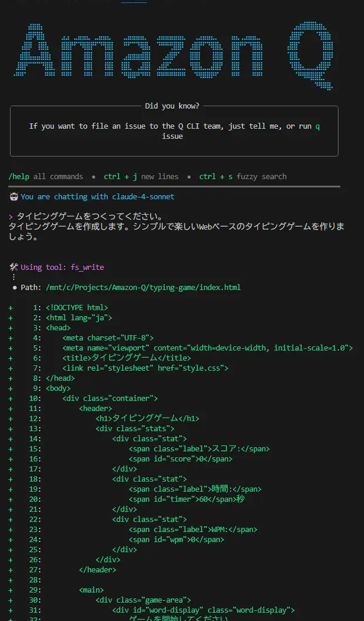
Task: Click line 7 stylesheet link 'style.css'
Action: click(145, 368)
